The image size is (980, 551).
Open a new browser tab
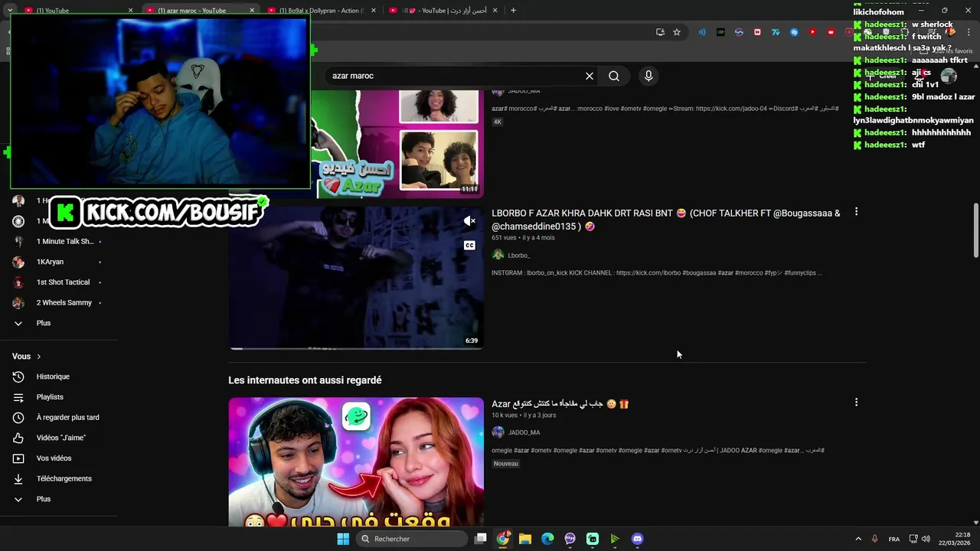point(513,10)
